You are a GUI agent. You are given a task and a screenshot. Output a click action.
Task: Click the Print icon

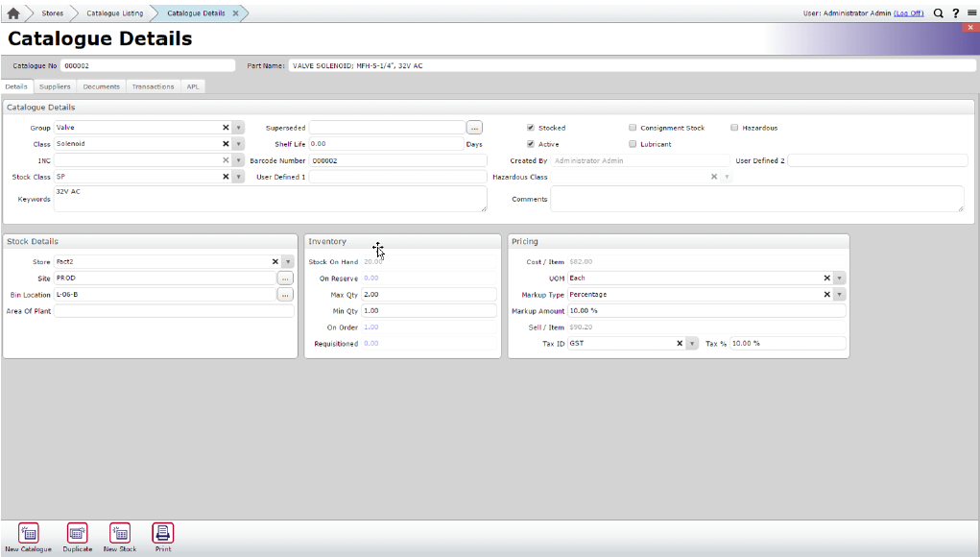point(163,534)
